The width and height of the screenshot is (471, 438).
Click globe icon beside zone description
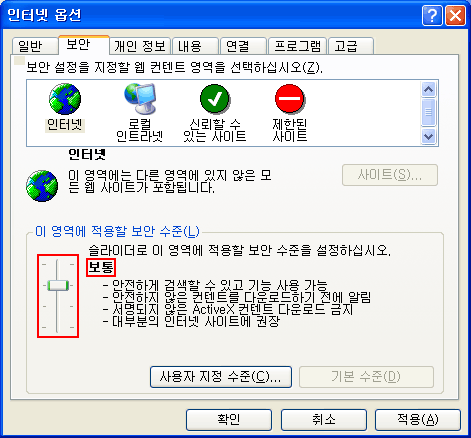(x=42, y=186)
